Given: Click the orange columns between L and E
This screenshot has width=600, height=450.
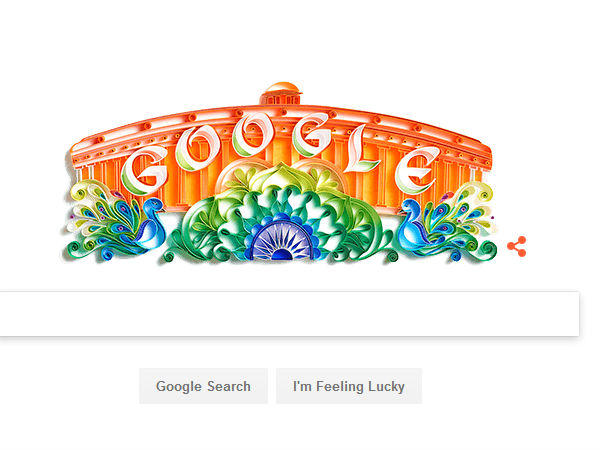Looking at the screenshot, I should [386, 180].
